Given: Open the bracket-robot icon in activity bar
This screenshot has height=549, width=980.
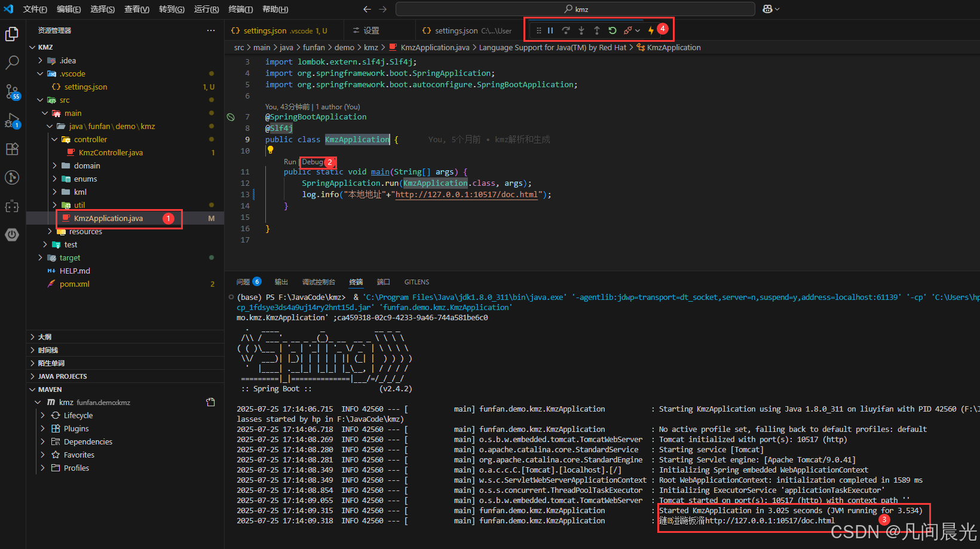Looking at the screenshot, I should coord(12,206).
